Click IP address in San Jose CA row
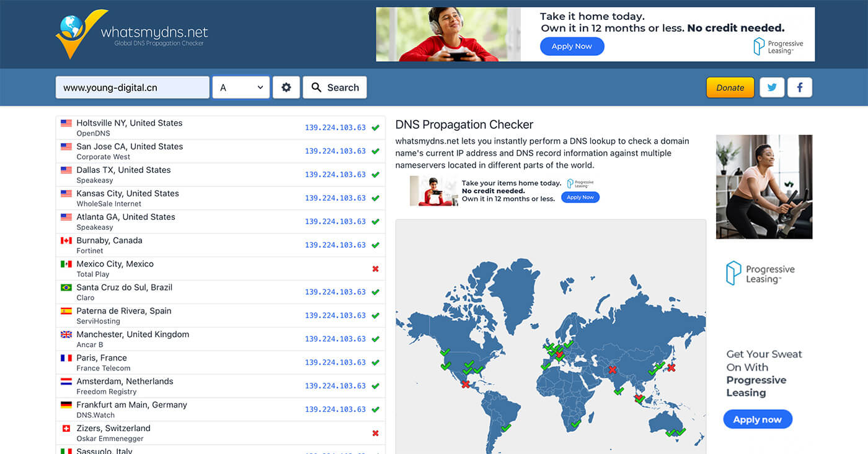 tap(335, 151)
